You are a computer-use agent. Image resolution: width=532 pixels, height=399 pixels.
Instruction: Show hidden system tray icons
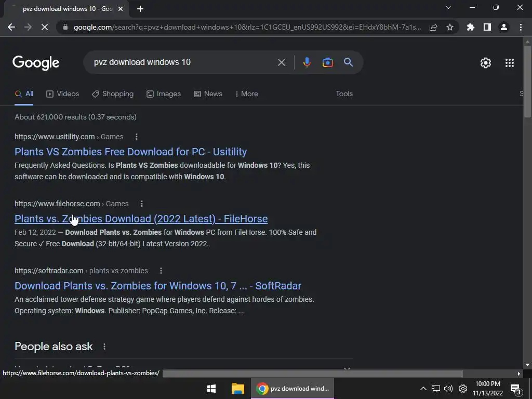coord(423,389)
